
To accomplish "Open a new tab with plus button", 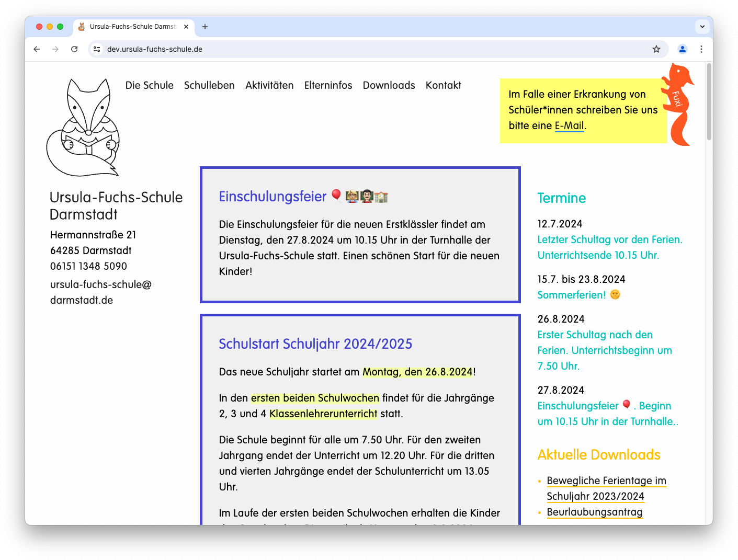I will coord(205,27).
